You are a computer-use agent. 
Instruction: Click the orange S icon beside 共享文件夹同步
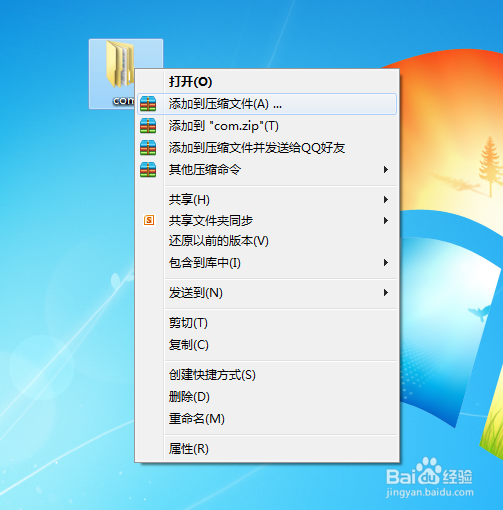click(149, 220)
